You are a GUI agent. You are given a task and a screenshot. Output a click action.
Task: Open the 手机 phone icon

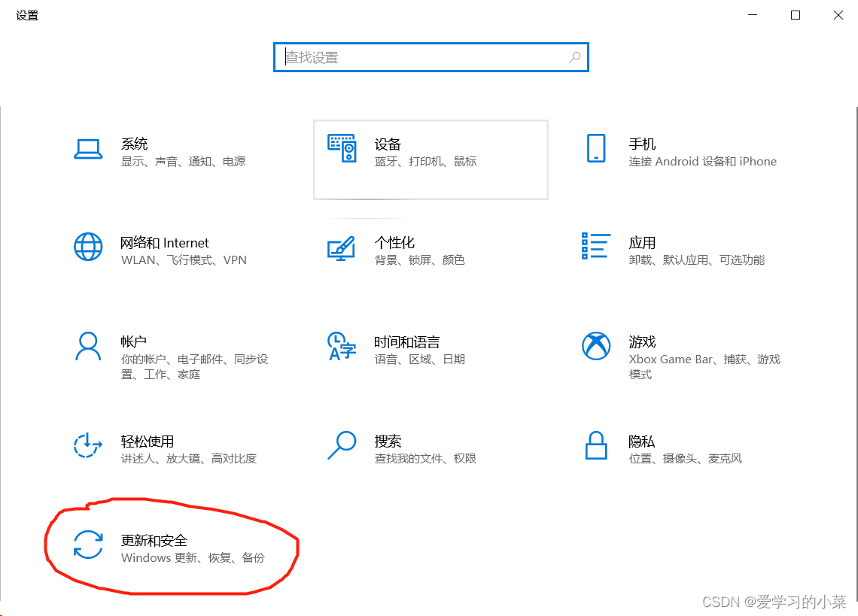[596, 148]
